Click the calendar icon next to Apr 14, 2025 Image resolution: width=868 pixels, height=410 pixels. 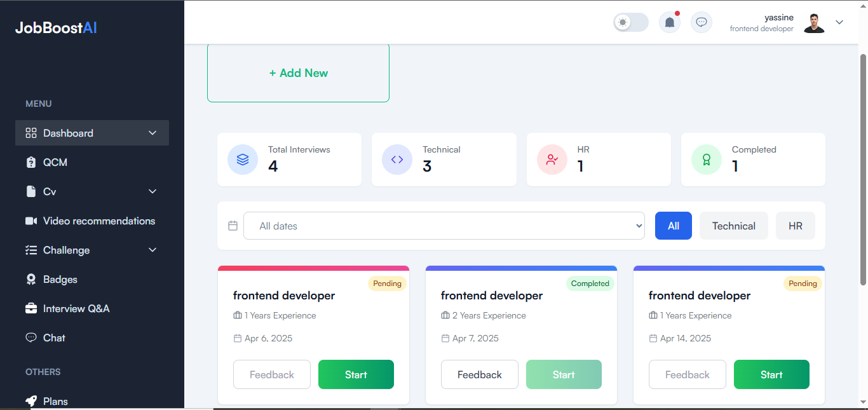(653, 338)
